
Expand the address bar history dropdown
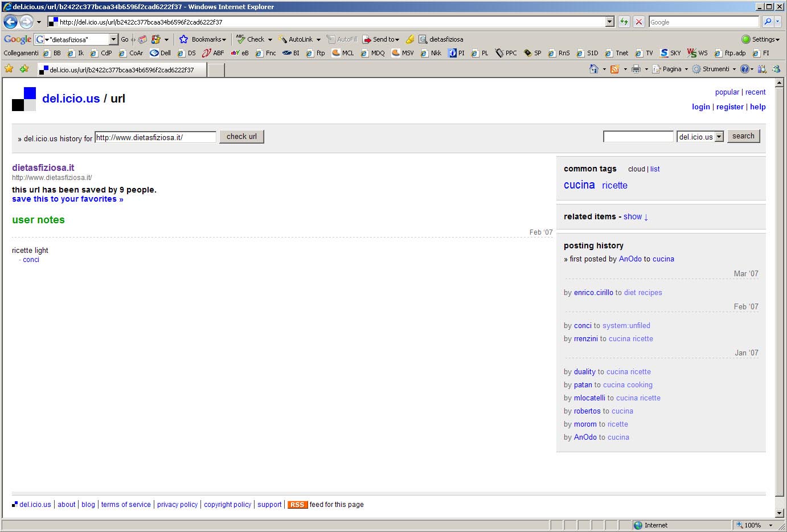(610, 22)
